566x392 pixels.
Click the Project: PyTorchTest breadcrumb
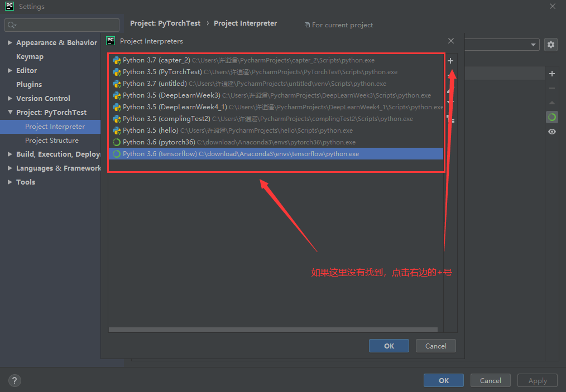click(164, 23)
